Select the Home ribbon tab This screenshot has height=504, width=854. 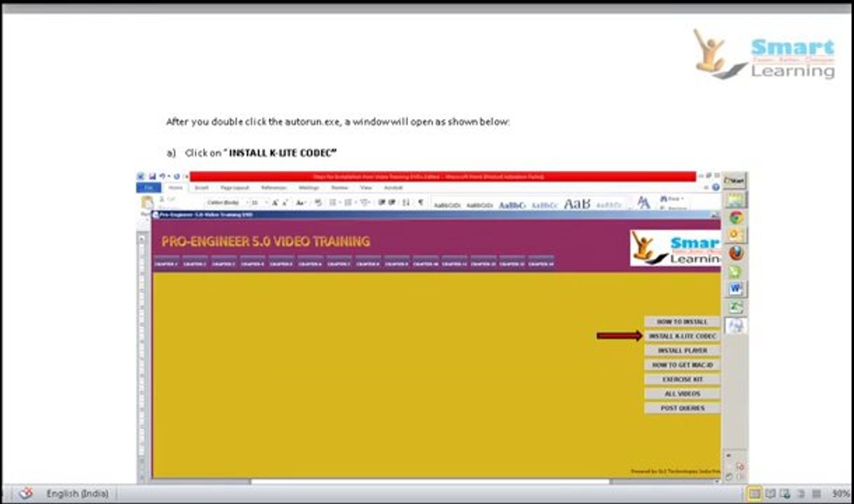pos(174,188)
